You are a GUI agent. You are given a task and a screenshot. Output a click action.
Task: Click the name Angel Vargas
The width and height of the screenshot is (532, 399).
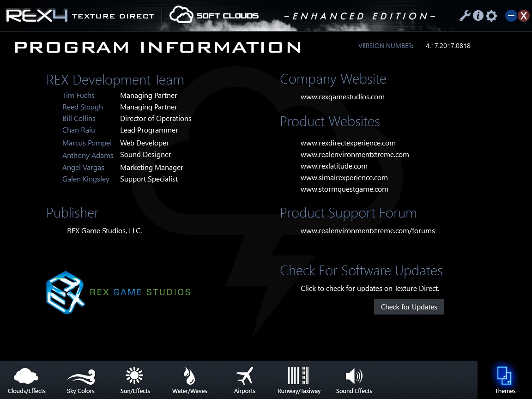point(83,168)
